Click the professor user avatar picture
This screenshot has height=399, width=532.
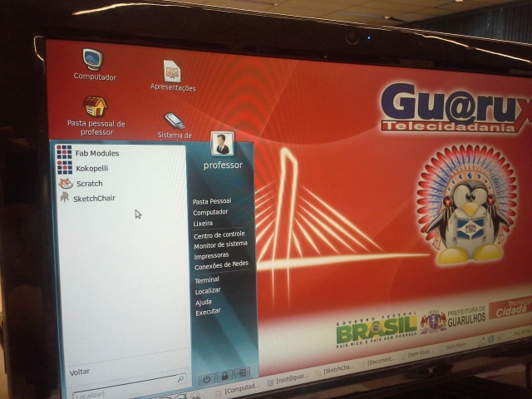coord(222,144)
